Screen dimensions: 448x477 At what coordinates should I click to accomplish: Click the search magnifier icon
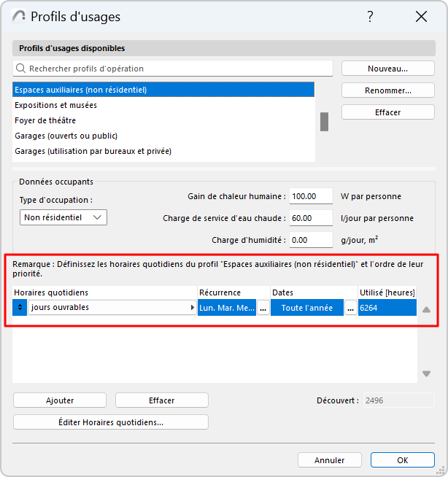(x=20, y=69)
